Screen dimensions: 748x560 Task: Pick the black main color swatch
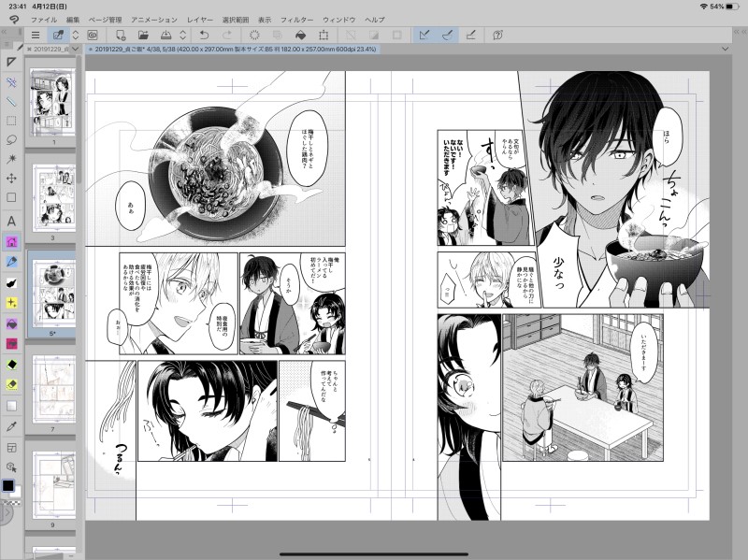[8, 485]
